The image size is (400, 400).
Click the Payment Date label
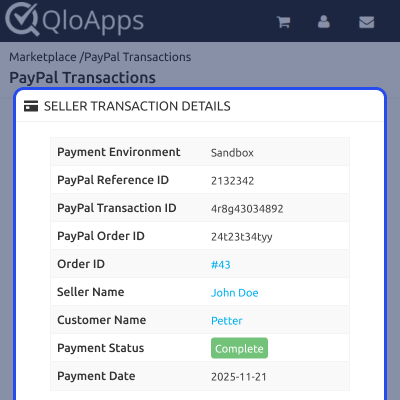(x=96, y=376)
